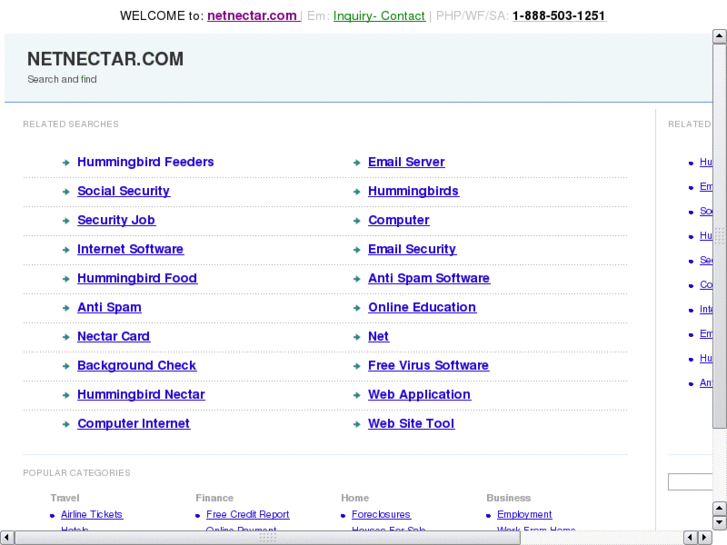
Task: Click the Hummingbird Food link
Action: 137,278
